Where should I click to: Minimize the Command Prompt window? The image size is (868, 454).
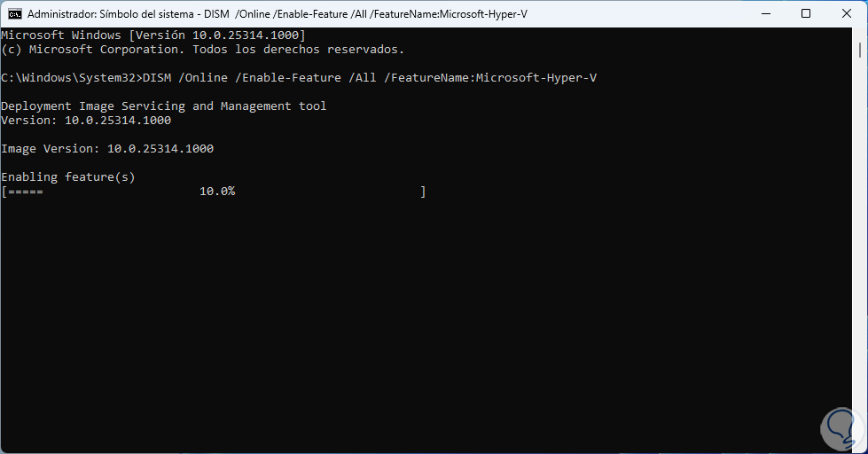(x=764, y=13)
